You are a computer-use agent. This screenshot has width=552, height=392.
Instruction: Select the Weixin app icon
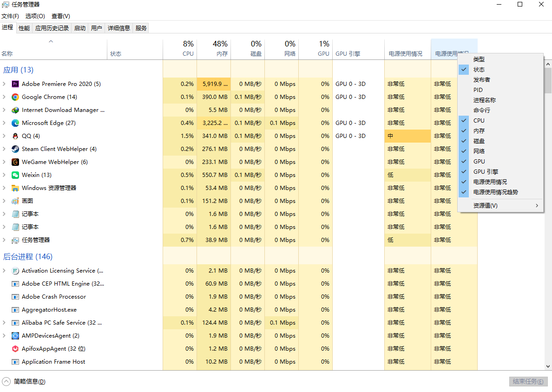15,175
